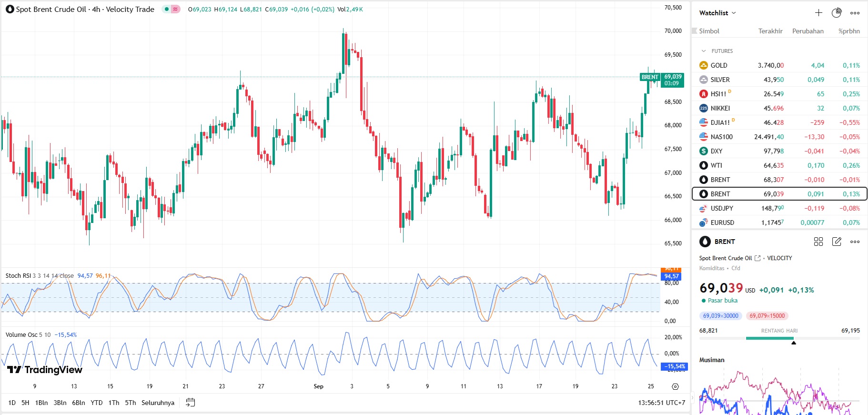The image size is (868, 415).
Task: Open the watchlist advanced view pie icon
Action: click(x=837, y=13)
